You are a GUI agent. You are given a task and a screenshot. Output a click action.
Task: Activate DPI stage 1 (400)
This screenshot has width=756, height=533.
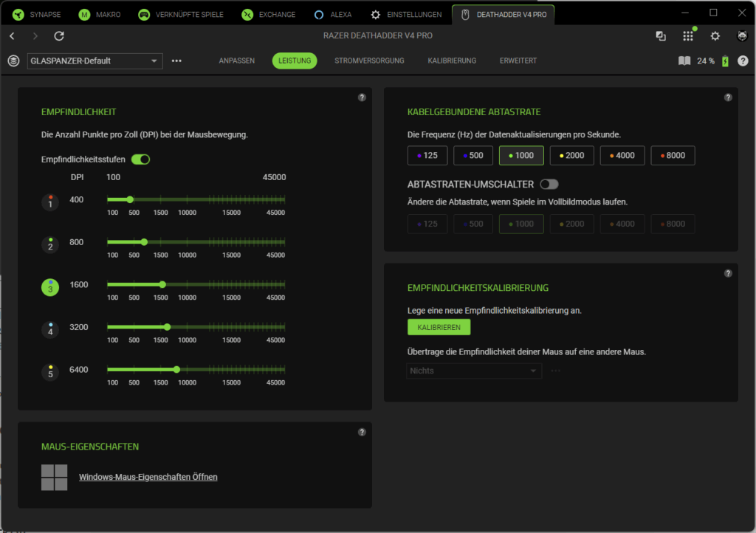50,202
